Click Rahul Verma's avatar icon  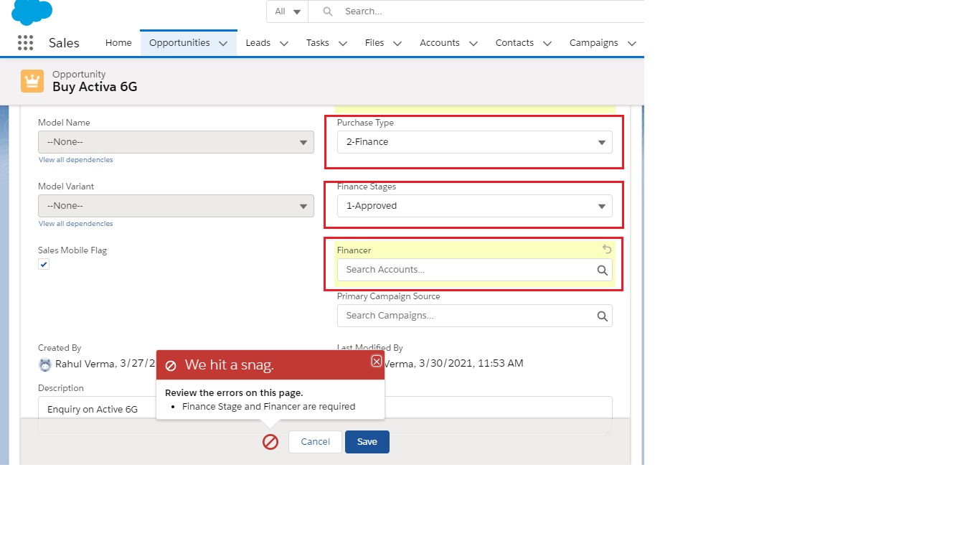(x=44, y=364)
